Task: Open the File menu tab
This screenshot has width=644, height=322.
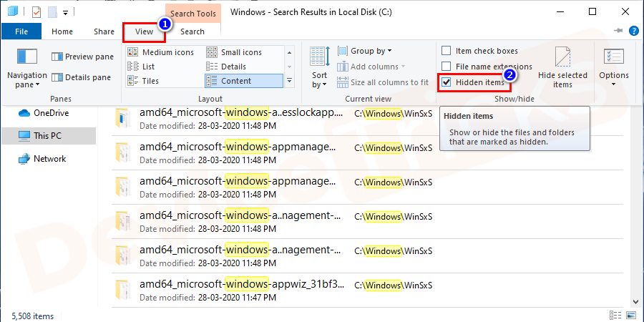Action: (x=21, y=31)
